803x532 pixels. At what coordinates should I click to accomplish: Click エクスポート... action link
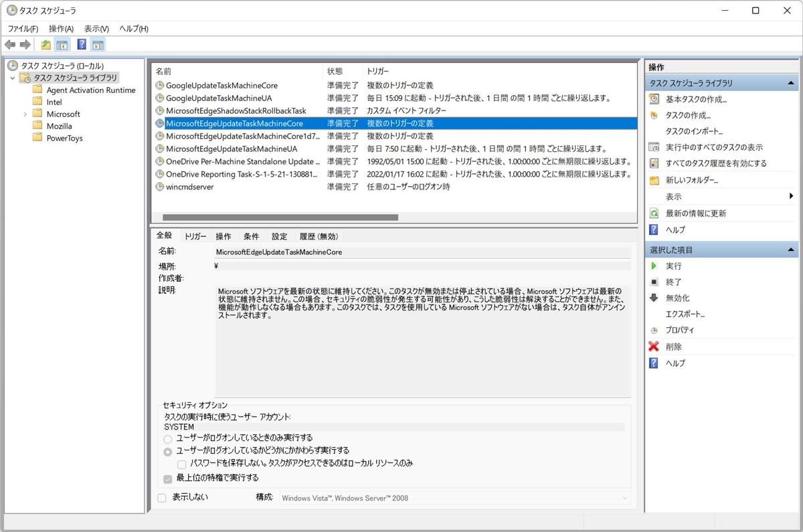click(x=685, y=314)
